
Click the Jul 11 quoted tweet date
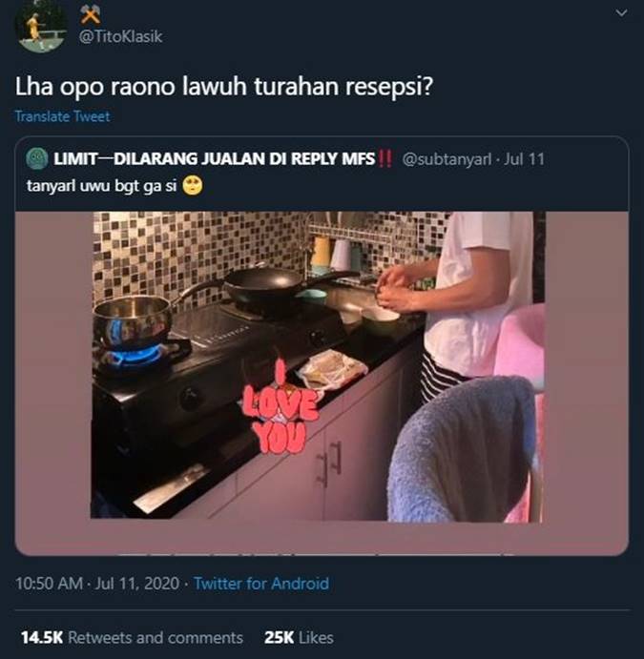(x=524, y=159)
